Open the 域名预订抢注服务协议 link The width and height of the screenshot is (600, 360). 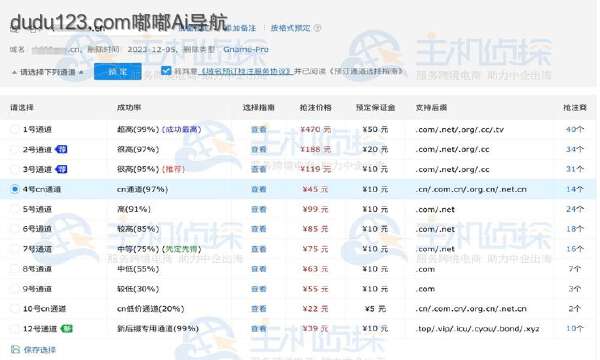tap(246, 71)
